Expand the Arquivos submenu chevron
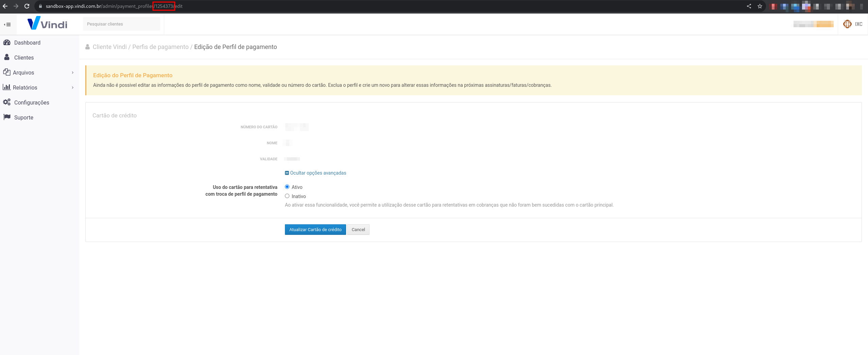 [73, 72]
